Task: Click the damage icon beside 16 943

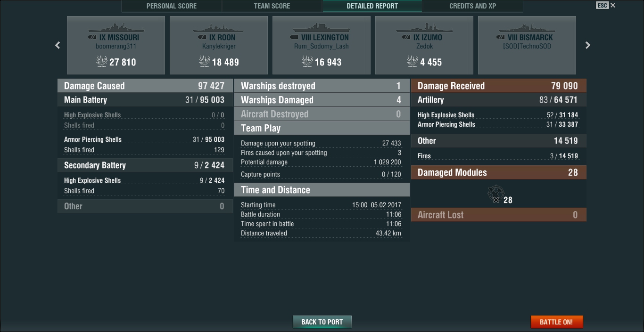Action: pyautogui.click(x=307, y=61)
